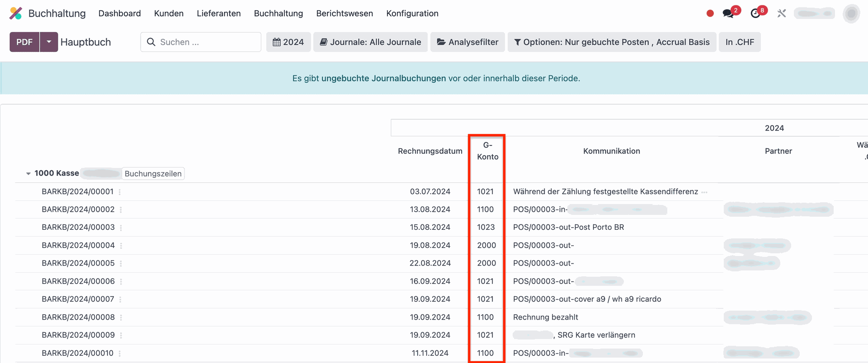Image resolution: width=868 pixels, height=363 pixels.
Task: Click the Buchungszeilen button
Action: point(153,174)
